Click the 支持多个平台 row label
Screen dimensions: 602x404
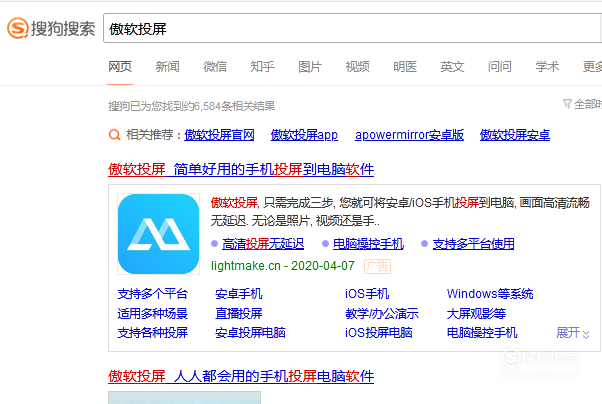[x=152, y=294]
